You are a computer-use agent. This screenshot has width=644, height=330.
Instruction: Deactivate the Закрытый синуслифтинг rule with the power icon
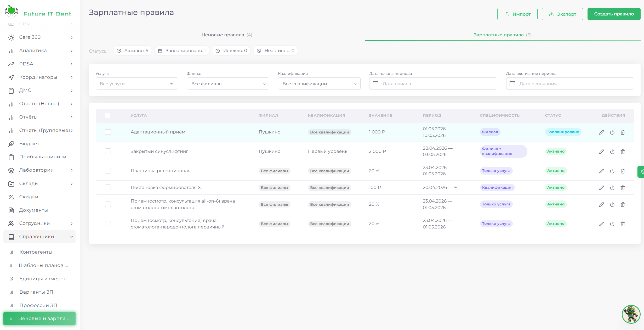coord(612,152)
